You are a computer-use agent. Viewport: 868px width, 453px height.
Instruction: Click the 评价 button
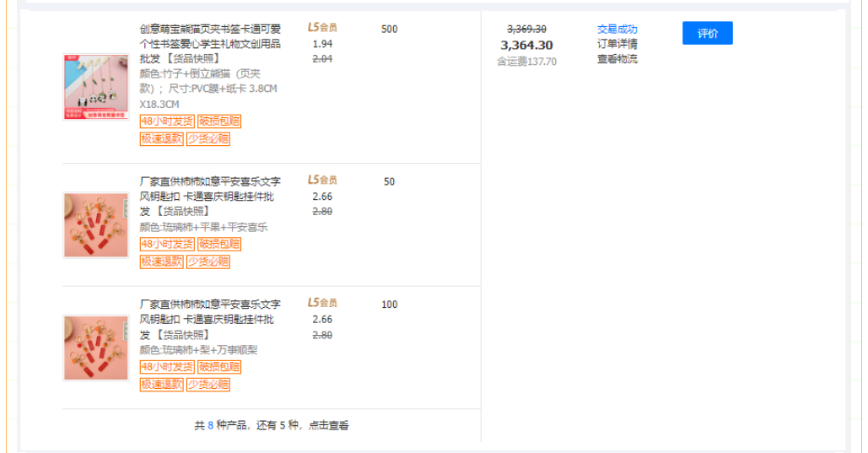[707, 34]
